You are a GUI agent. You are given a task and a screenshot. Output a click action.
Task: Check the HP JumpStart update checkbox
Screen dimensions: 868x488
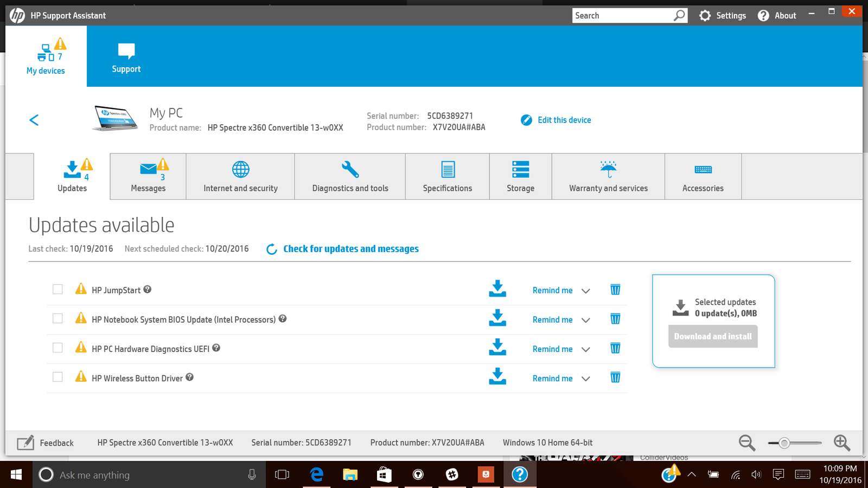pos(57,289)
